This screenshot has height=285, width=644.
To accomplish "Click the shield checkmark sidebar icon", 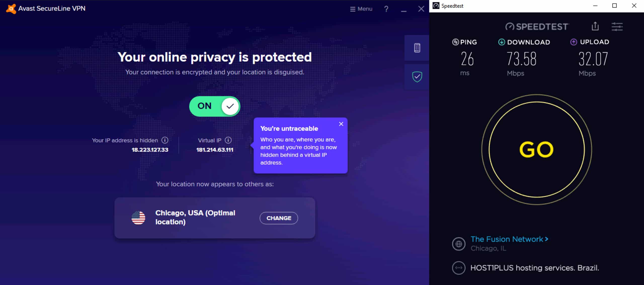I will pos(417,77).
